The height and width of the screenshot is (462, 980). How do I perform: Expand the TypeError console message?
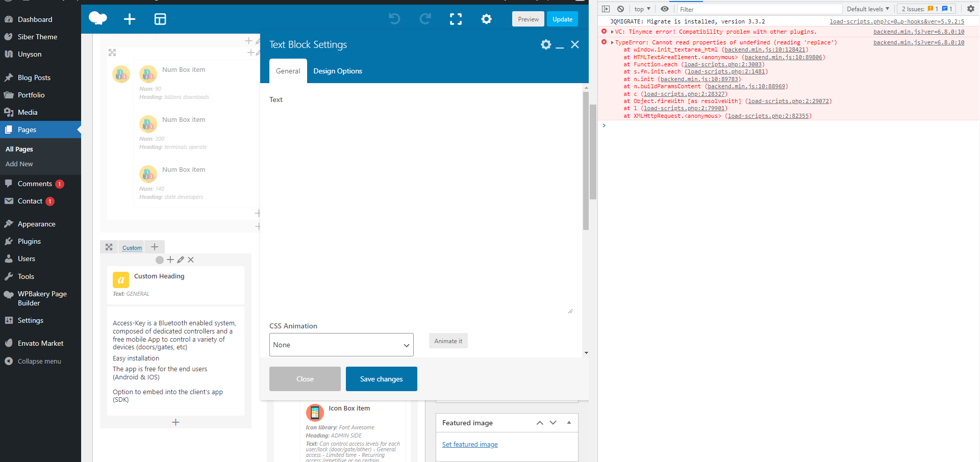612,42
